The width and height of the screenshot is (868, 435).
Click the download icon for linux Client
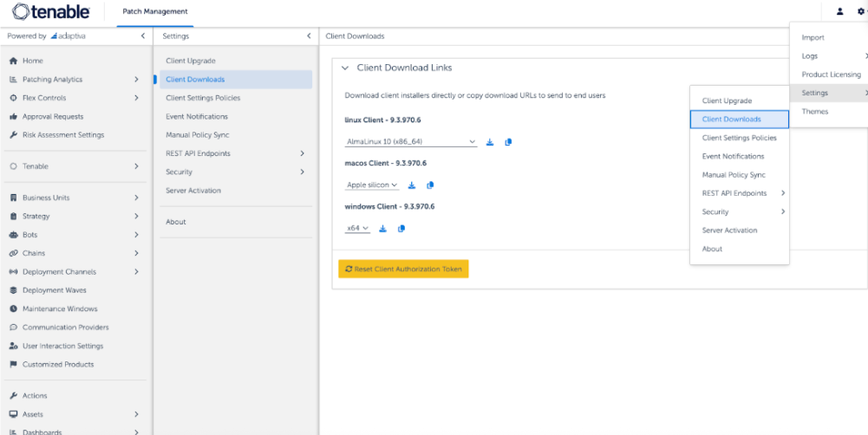490,142
